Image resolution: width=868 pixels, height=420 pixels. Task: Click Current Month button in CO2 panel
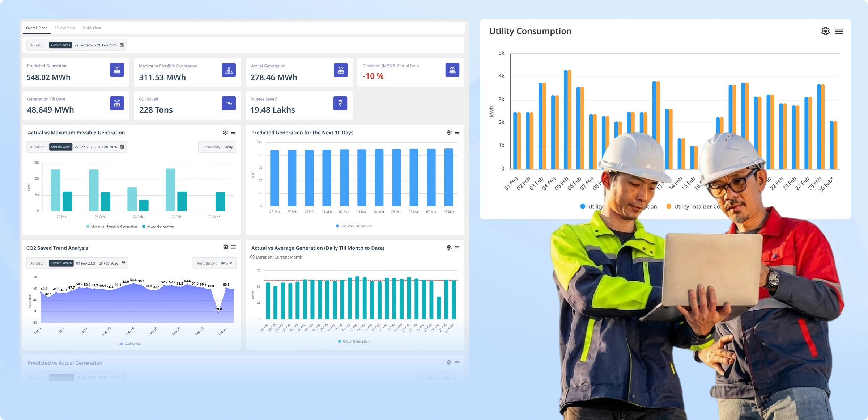pyautogui.click(x=61, y=263)
